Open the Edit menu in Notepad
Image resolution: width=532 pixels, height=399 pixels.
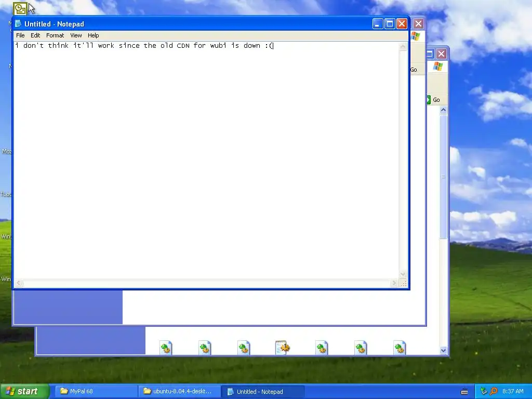click(x=35, y=35)
